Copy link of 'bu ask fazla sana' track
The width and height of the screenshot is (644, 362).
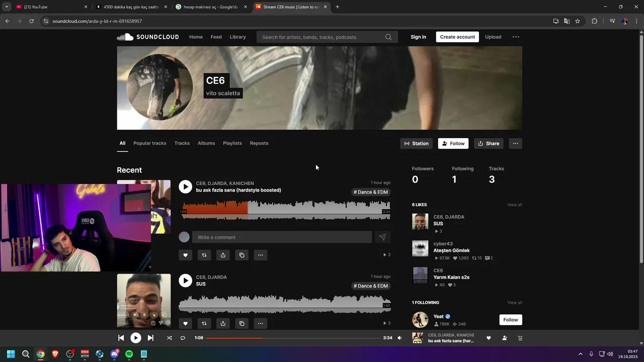click(x=242, y=255)
